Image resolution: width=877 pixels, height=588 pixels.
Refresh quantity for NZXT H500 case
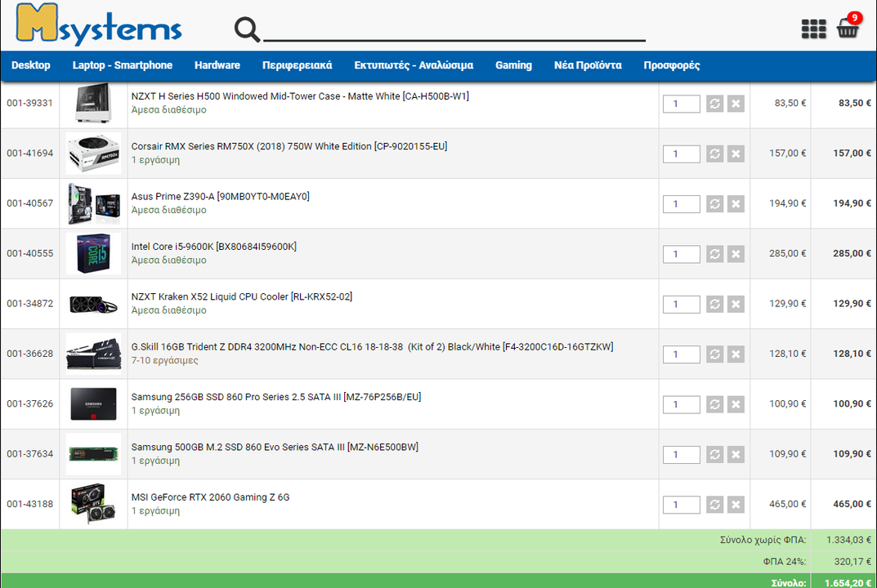point(714,104)
